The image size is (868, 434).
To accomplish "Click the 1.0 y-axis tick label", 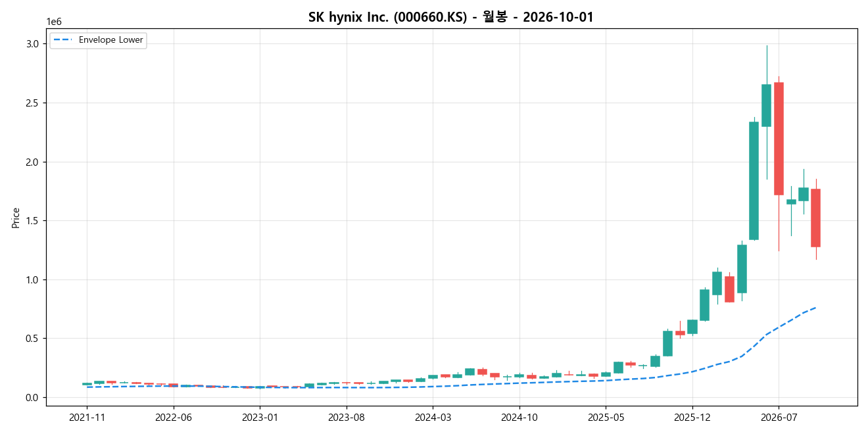I will 34,279.
